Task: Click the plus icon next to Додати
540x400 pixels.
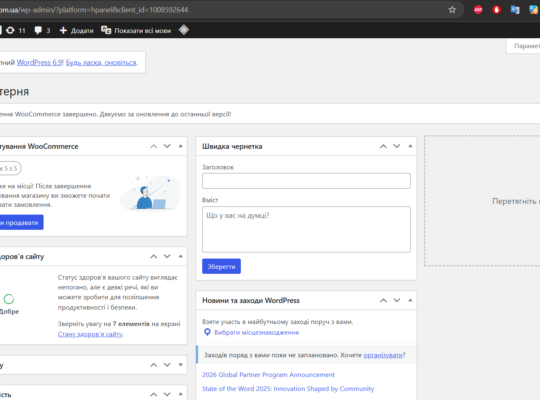Action: click(x=63, y=30)
